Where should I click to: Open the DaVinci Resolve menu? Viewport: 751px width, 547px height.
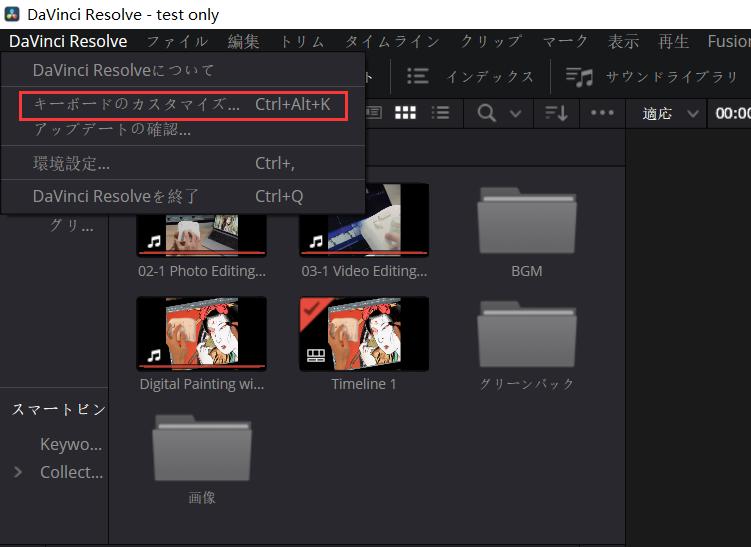pos(68,41)
